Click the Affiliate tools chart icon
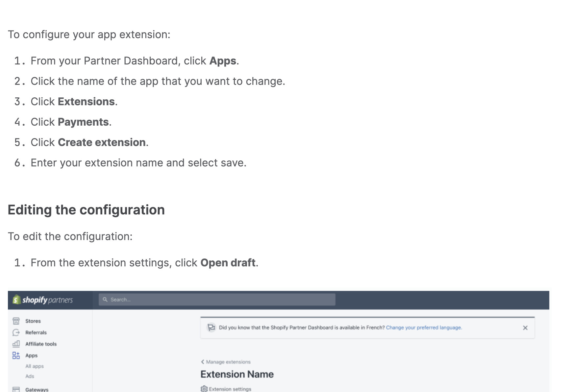Image resolution: width=571 pixels, height=392 pixels. click(x=16, y=344)
